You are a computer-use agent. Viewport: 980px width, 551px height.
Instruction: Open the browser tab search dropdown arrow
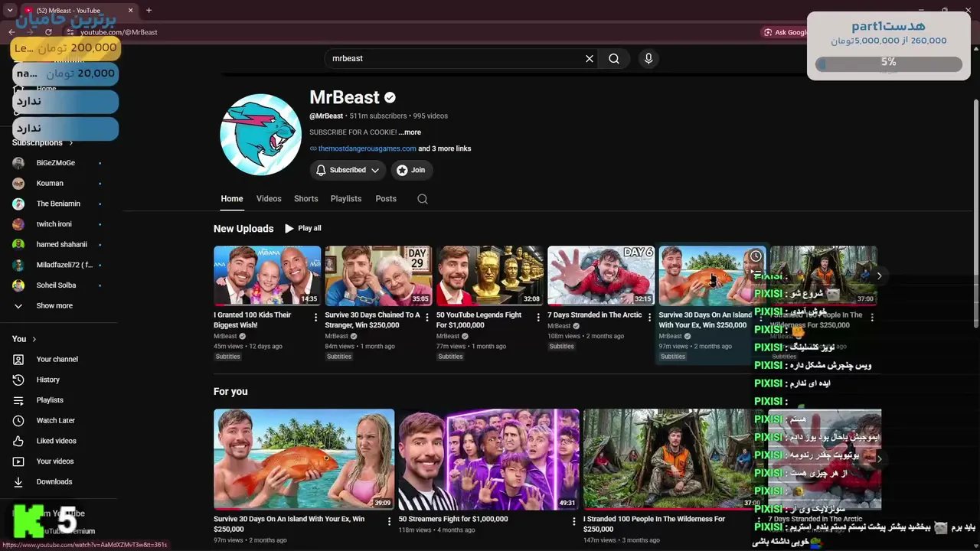pyautogui.click(x=10, y=11)
